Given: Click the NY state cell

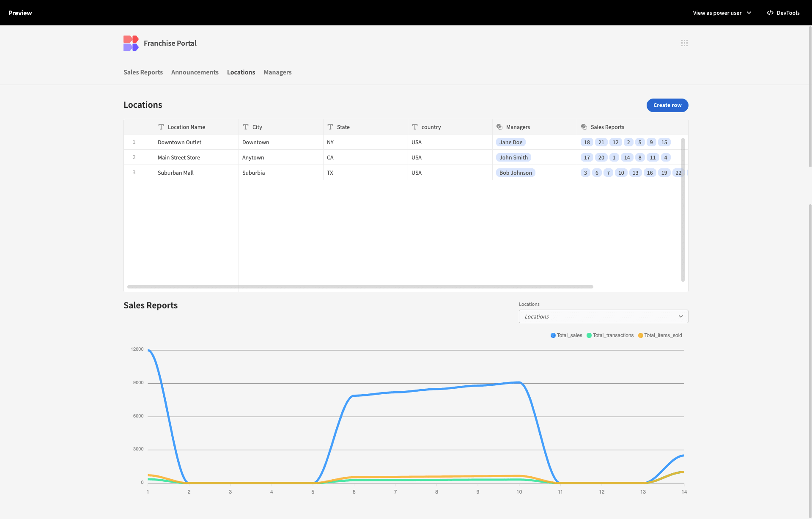Looking at the screenshot, I should coord(365,142).
